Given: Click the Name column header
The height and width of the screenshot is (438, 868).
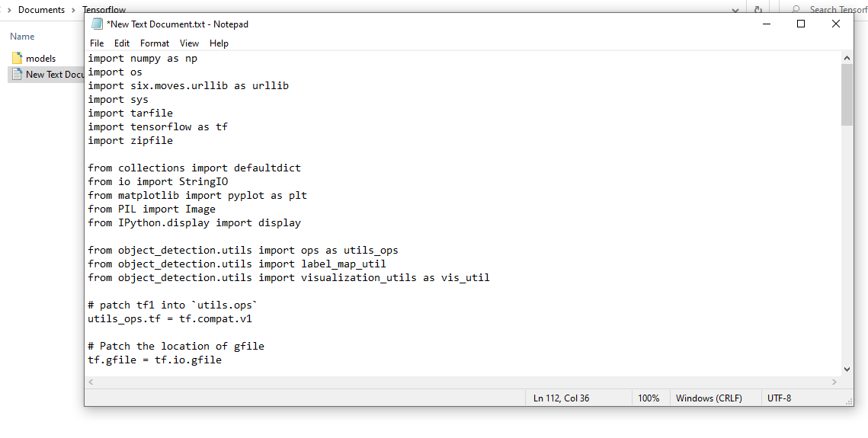Looking at the screenshot, I should tap(22, 37).
